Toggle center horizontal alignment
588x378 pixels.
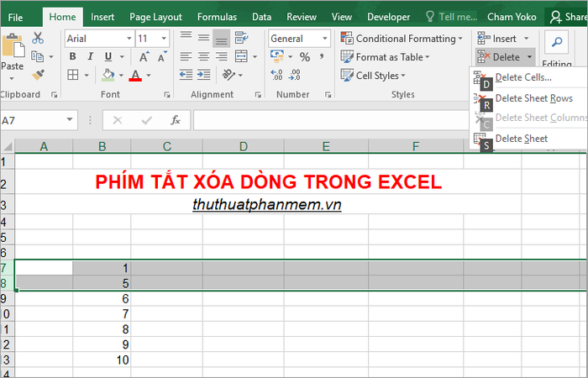[x=203, y=56]
